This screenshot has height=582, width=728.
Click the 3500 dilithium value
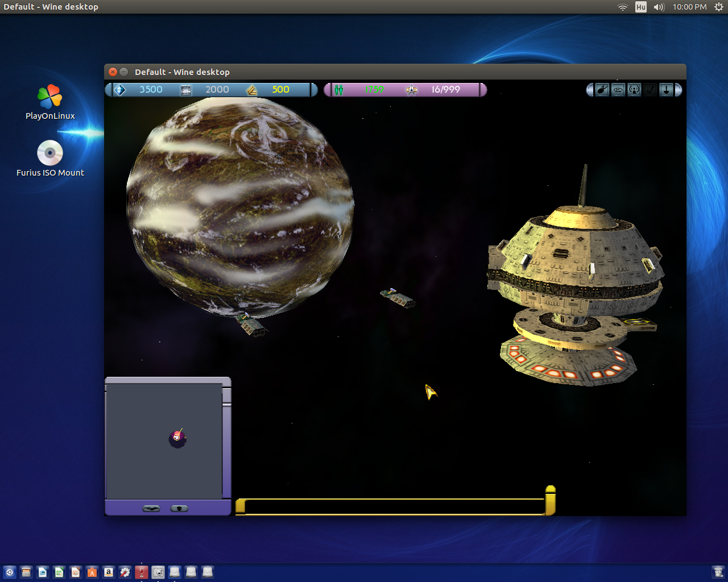click(151, 90)
